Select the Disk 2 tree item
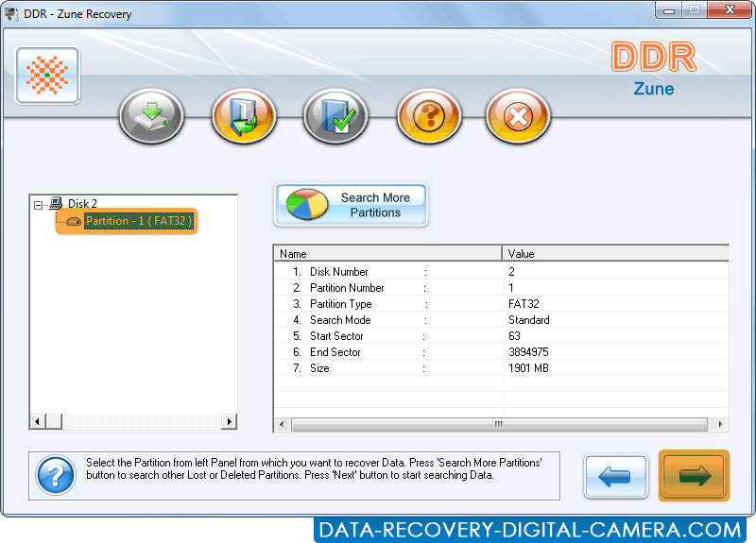756x543 pixels. pos(82,204)
